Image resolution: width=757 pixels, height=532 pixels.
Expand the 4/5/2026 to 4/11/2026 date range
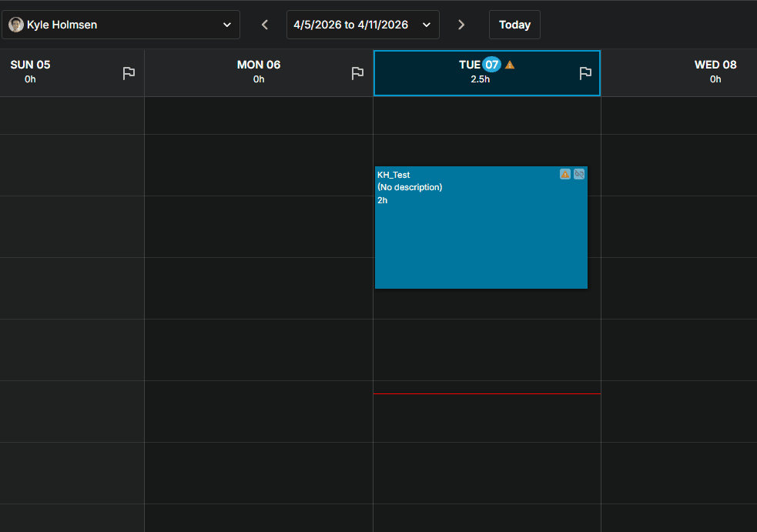pyautogui.click(x=363, y=25)
